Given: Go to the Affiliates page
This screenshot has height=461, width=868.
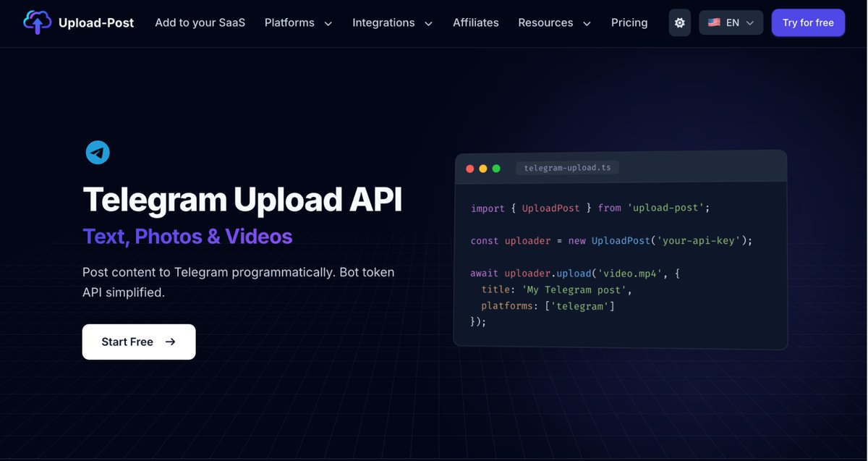Looking at the screenshot, I should (x=476, y=22).
